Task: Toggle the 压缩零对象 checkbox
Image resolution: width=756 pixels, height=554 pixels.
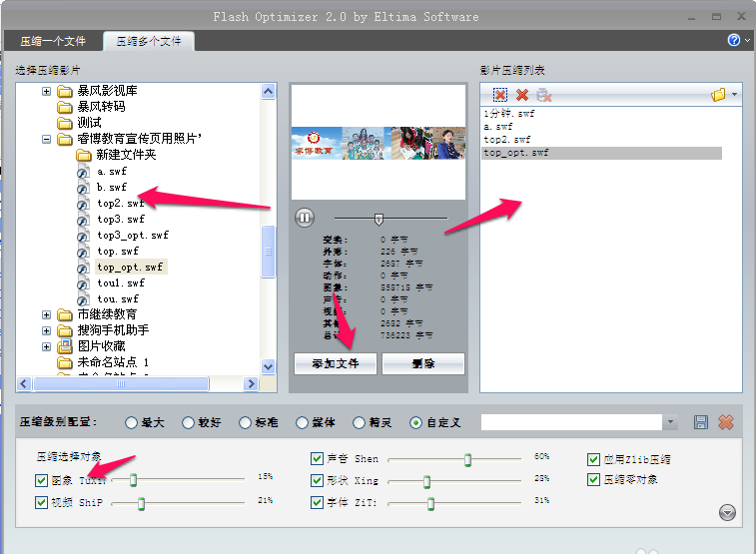Action: 593,480
